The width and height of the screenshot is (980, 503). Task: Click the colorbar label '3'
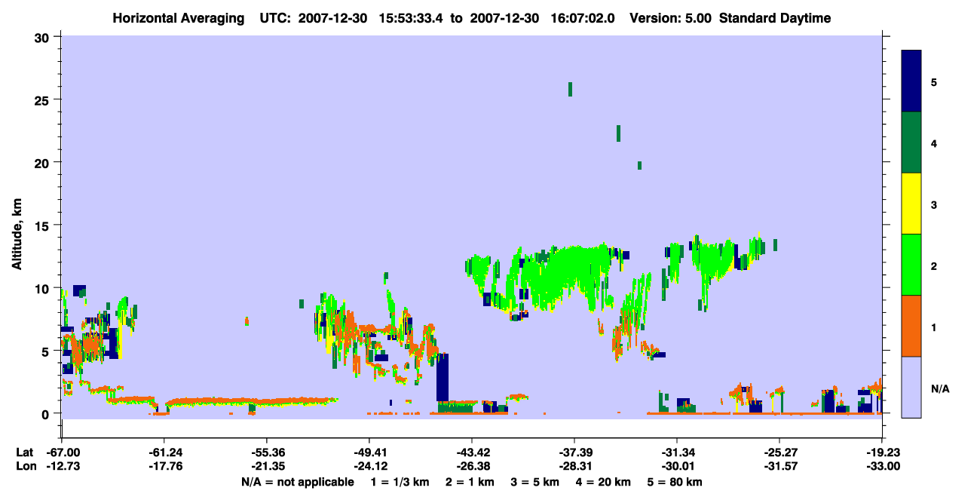point(934,204)
